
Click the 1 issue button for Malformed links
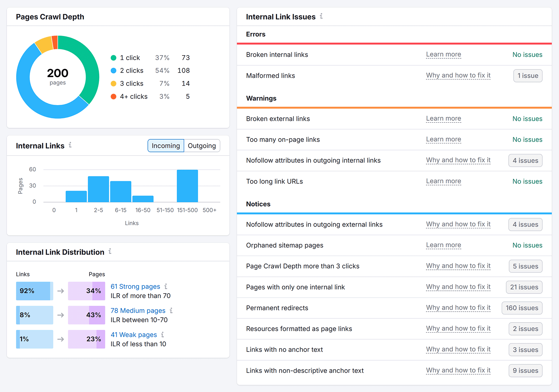[528, 75]
